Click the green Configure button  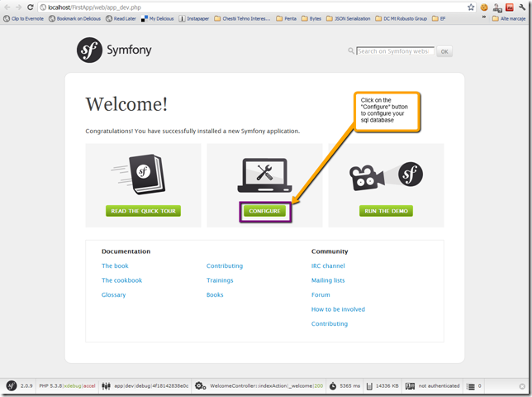[x=264, y=211]
